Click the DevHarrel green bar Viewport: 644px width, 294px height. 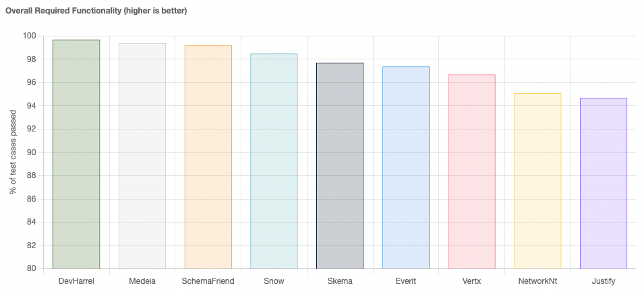(x=76, y=154)
